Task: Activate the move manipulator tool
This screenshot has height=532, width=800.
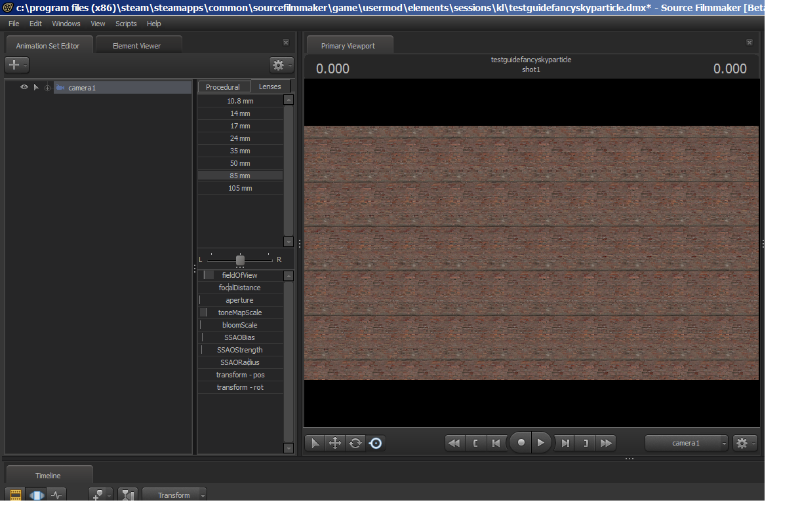Action: 335,444
